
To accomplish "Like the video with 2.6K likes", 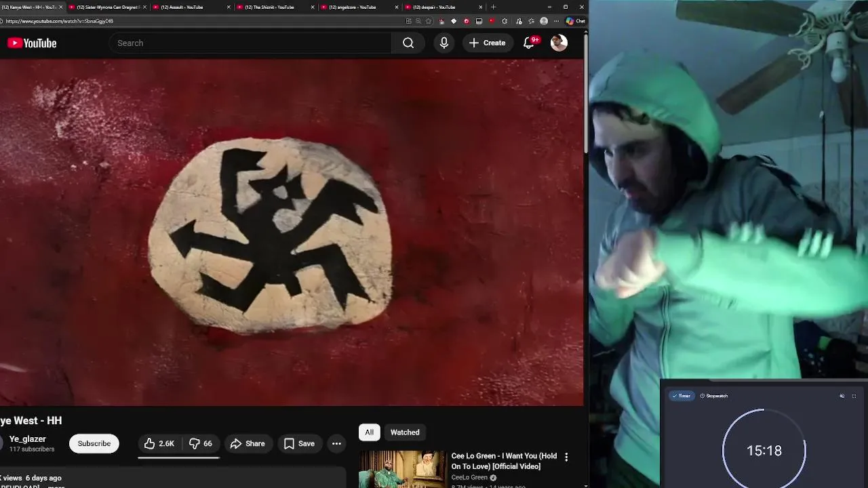I will [159, 443].
